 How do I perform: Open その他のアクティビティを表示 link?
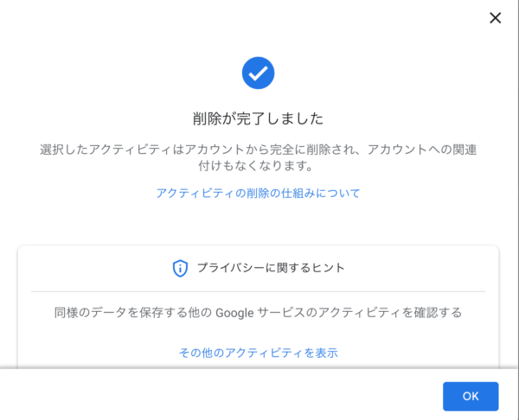click(x=258, y=353)
